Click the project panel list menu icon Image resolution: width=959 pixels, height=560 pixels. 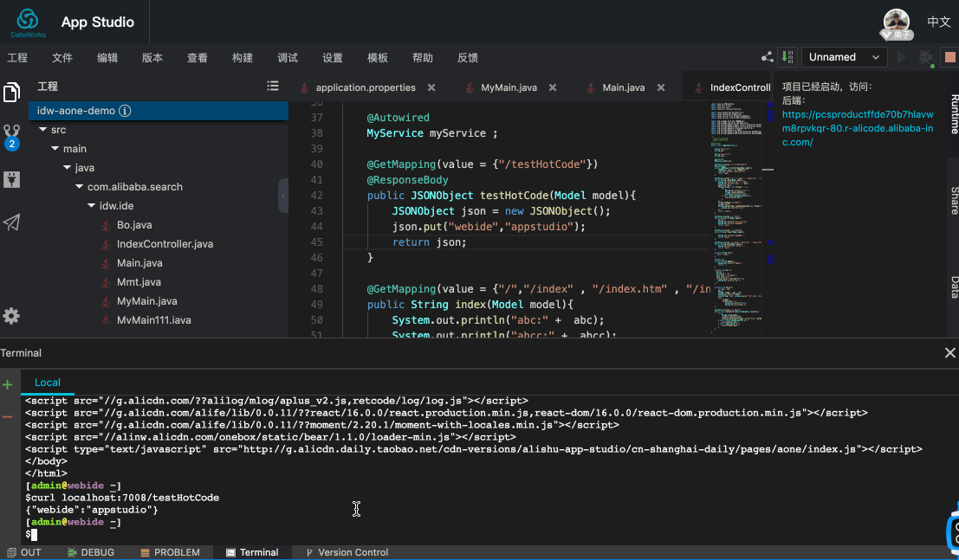coord(273,87)
